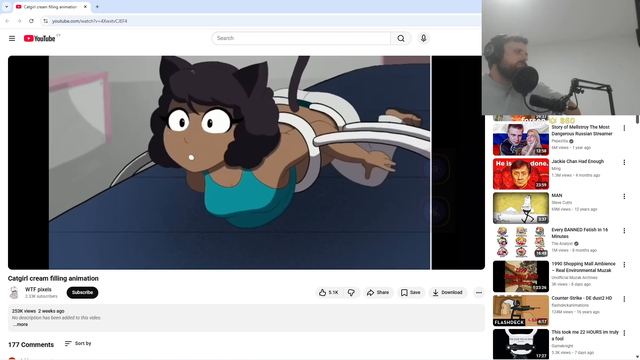Open options for This took me 22 HOURS
The image size is (640, 360).
(x=624, y=333)
